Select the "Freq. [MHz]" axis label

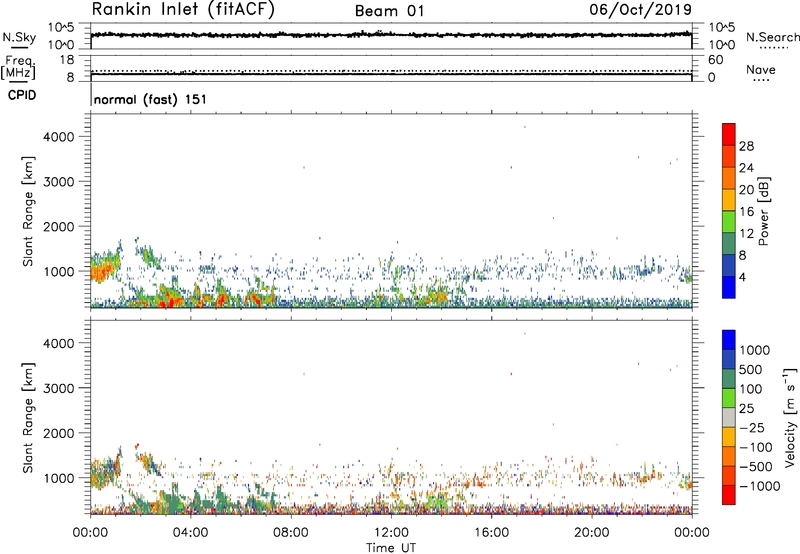pos(19,68)
